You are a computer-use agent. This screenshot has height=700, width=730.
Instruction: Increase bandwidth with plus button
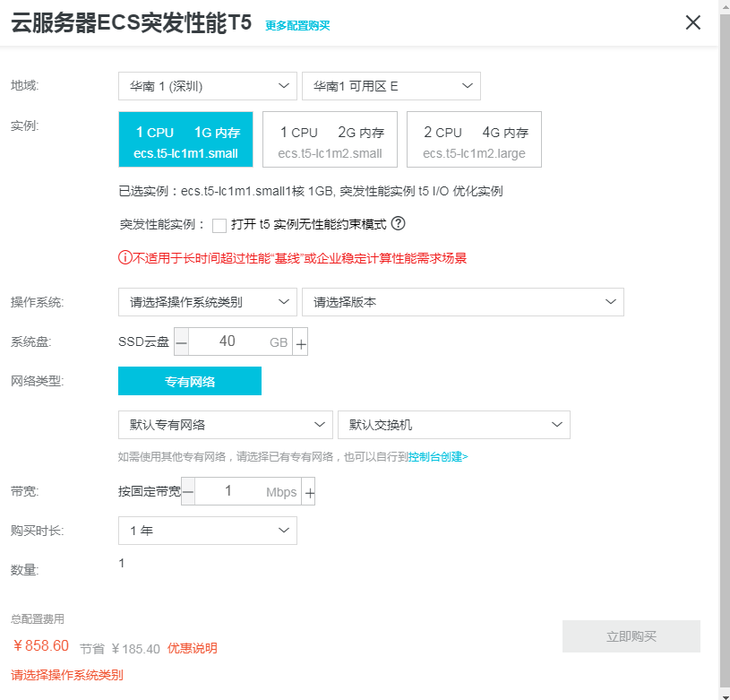coord(308,491)
